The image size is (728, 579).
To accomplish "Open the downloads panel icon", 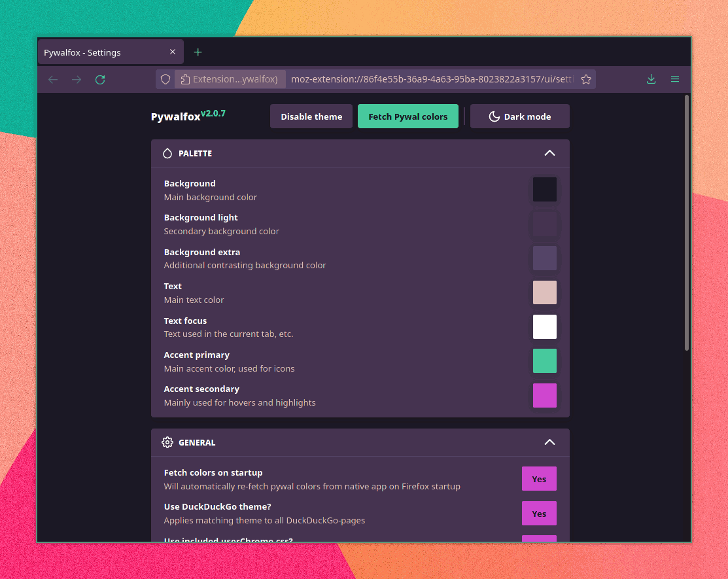I will 651,79.
